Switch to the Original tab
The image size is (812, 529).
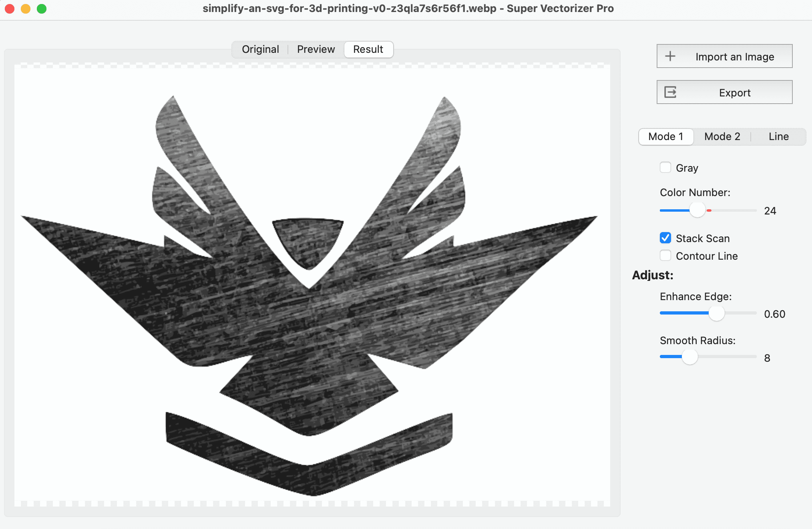click(260, 49)
